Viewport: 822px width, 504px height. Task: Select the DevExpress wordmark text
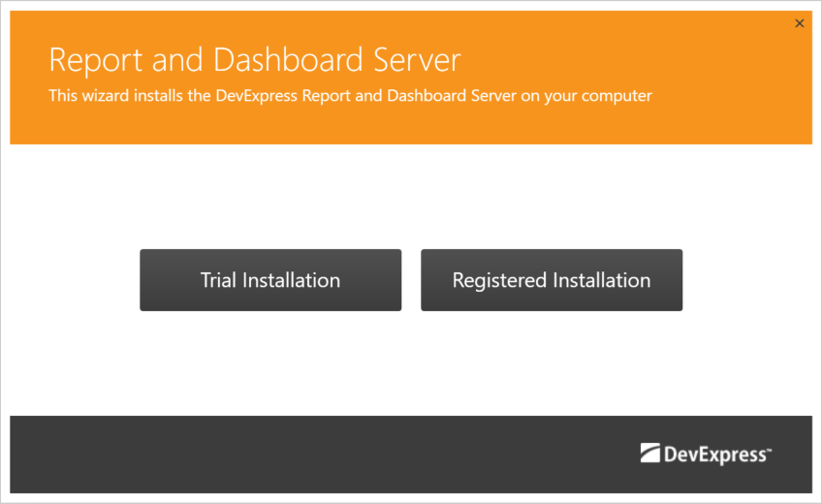point(715,454)
